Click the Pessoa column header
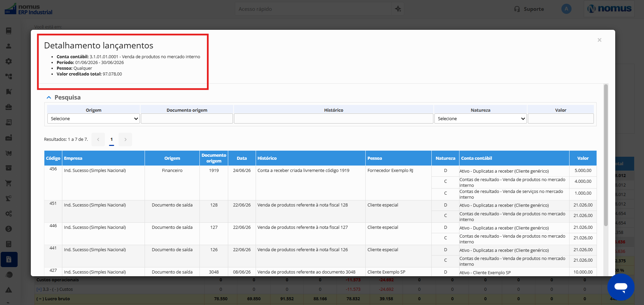Image resolution: width=644 pixels, height=305 pixels. [x=399, y=158]
